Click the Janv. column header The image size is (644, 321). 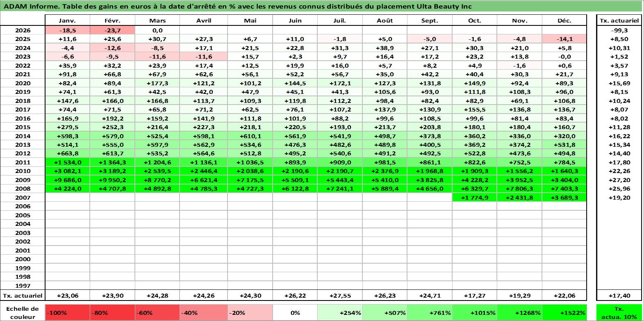pyautogui.click(x=67, y=20)
